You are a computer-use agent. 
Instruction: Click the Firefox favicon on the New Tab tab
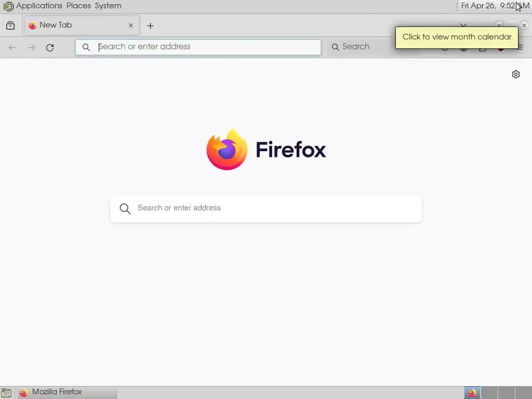pyautogui.click(x=33, y=25)
